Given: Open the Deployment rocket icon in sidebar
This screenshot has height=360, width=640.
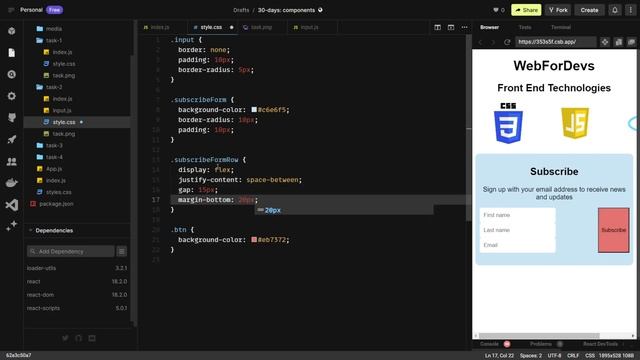Looking at the screenshot, I should pyautogui.click(x=11, y=140).
